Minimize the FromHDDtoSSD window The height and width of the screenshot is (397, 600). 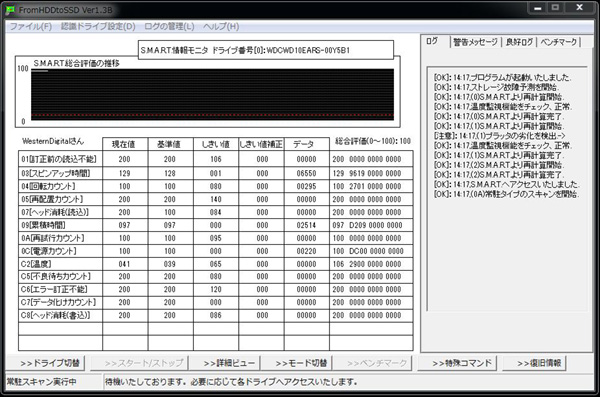click(538, 8)
